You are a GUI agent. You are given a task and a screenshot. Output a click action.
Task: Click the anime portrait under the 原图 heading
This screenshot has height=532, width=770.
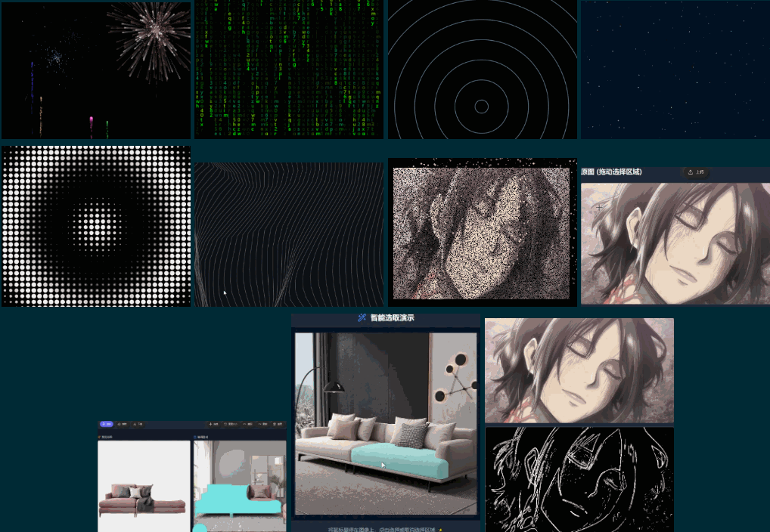(x=675, y=244)
